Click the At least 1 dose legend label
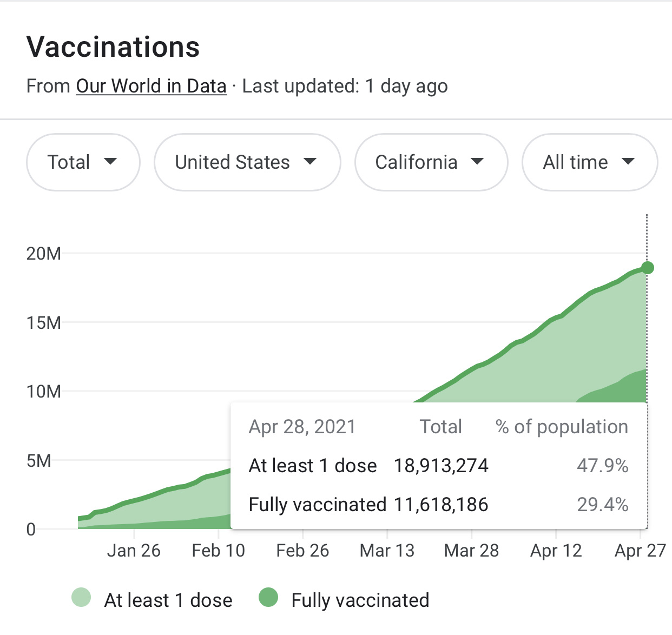Screen dimensions: 672x635 pos(168,600)
